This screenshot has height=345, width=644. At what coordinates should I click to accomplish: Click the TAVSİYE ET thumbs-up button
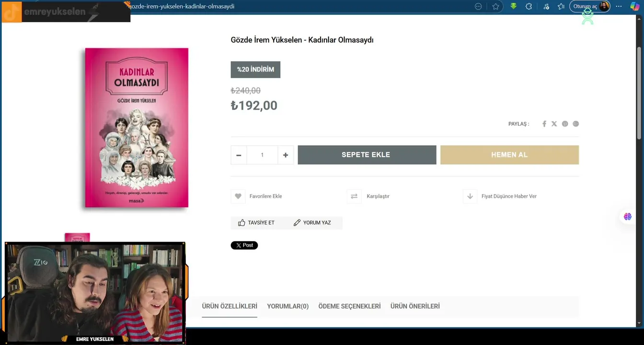pos(256,222)
